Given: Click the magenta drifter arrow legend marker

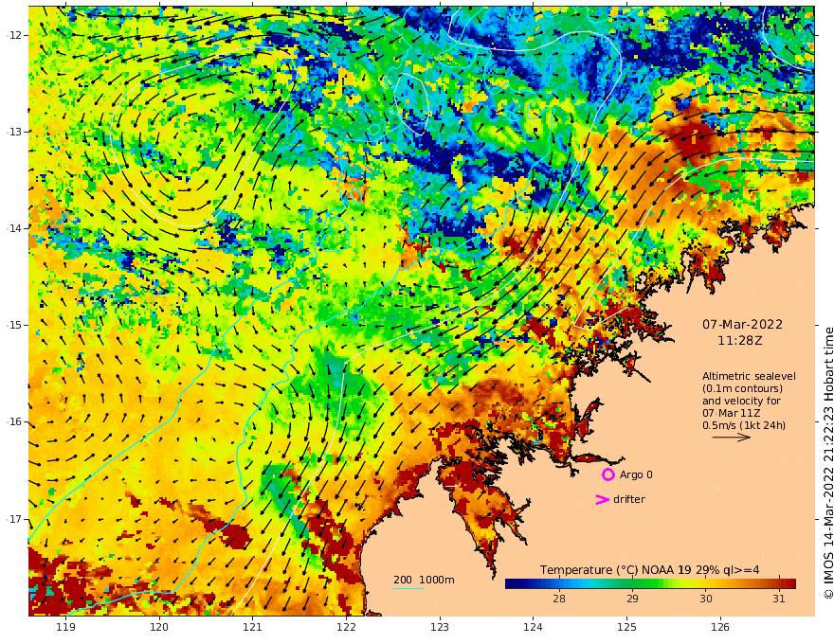Looking at the screenshot, I should [x=602, y=499].
